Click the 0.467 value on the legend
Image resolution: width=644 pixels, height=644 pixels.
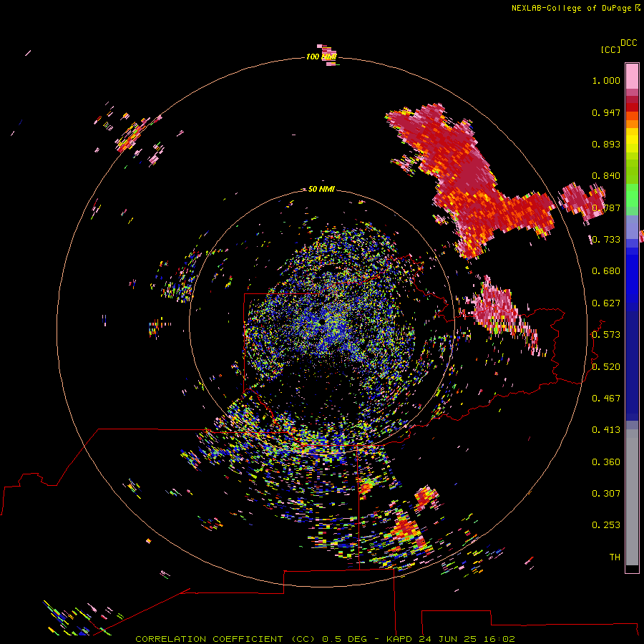606,399
